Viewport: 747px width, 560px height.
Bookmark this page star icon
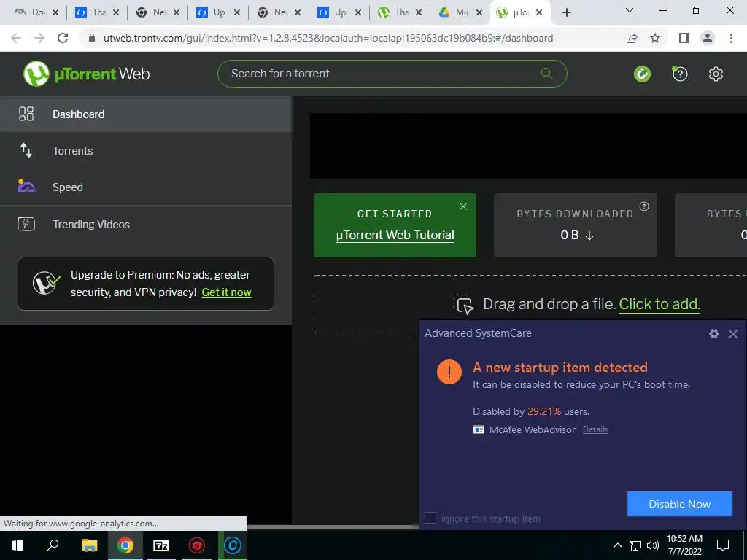[x=655, y=38]
